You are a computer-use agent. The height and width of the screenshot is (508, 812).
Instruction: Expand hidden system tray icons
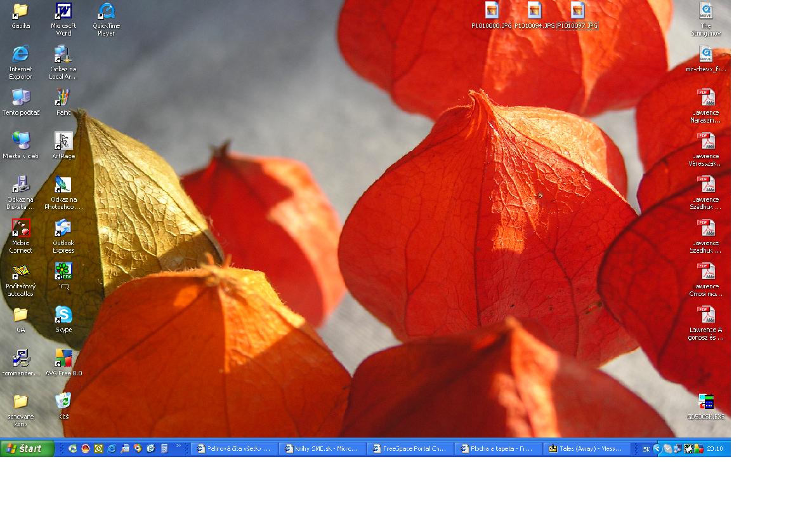pos(657,449)
